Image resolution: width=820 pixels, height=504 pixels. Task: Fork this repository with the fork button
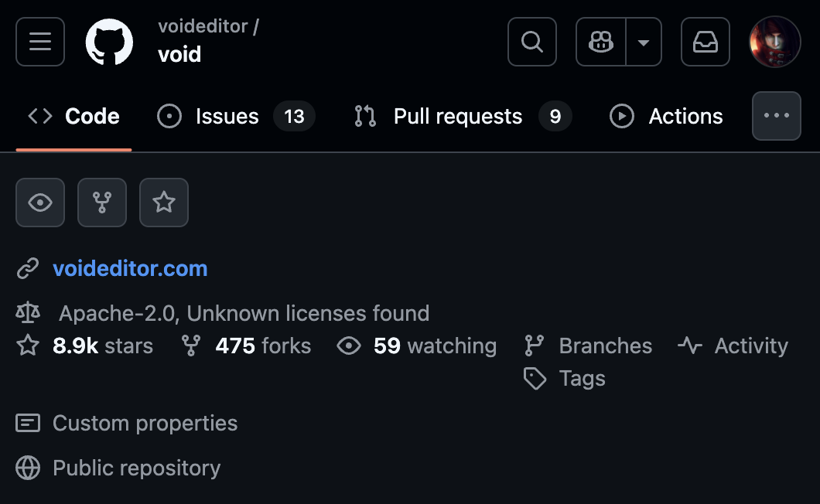pyautogui.click(x=102, y=203)
